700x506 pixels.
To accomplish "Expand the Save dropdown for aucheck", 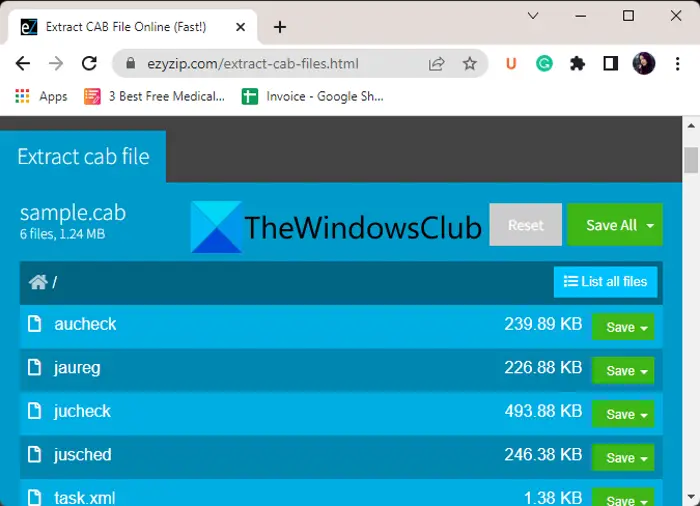I will (644, 328).
